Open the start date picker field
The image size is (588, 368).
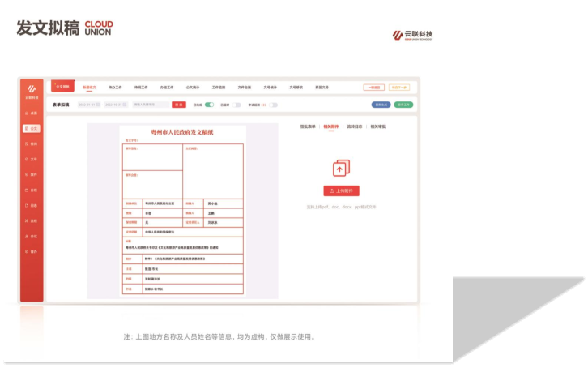coord(87,105)
